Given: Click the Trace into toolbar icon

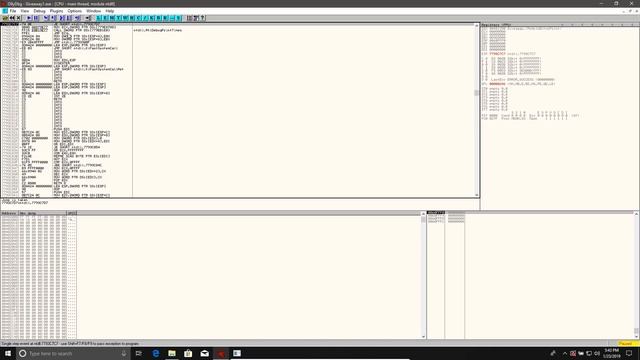Looking at the screenshot, I should [x=62, y=18].
